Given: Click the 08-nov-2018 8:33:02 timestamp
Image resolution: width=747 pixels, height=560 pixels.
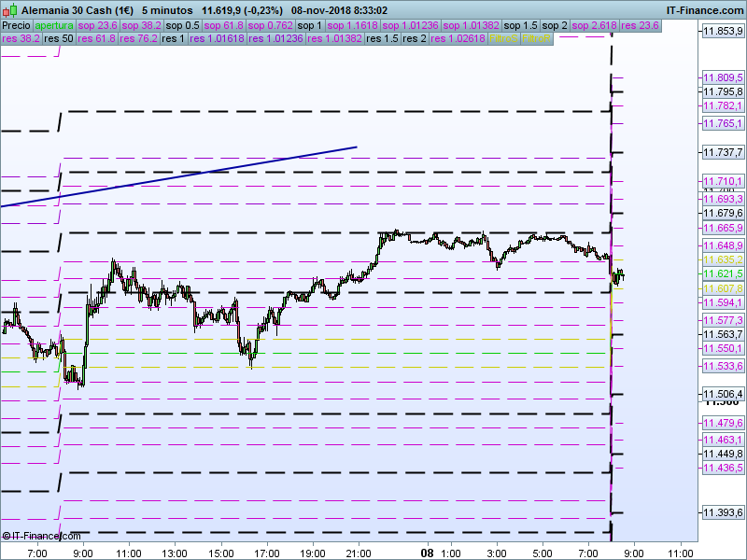Looking at the screenshot, I should pyautogui.click(x=339, y=10).
